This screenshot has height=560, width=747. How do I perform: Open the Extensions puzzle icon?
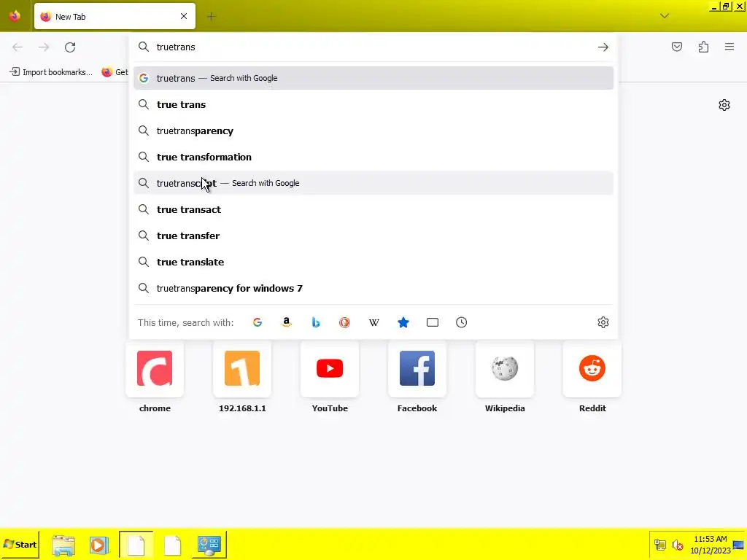703,47
